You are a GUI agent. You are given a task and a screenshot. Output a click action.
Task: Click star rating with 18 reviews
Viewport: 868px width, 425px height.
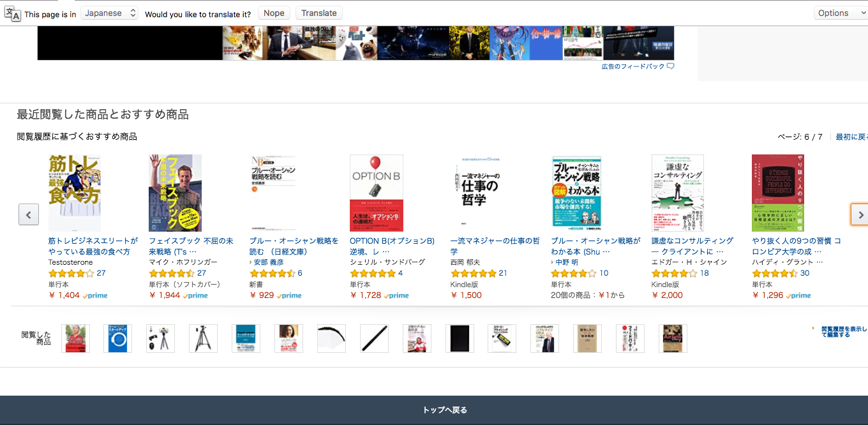point(674,273)
